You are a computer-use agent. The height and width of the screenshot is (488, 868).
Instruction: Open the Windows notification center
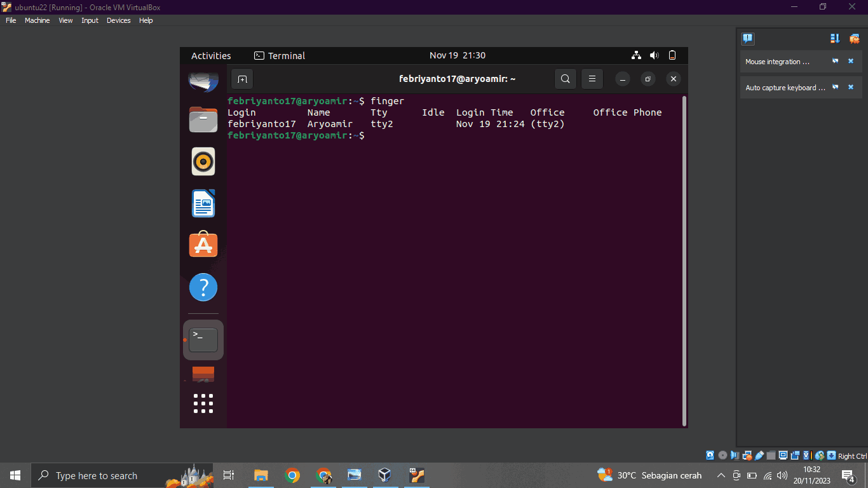point(848,475)
